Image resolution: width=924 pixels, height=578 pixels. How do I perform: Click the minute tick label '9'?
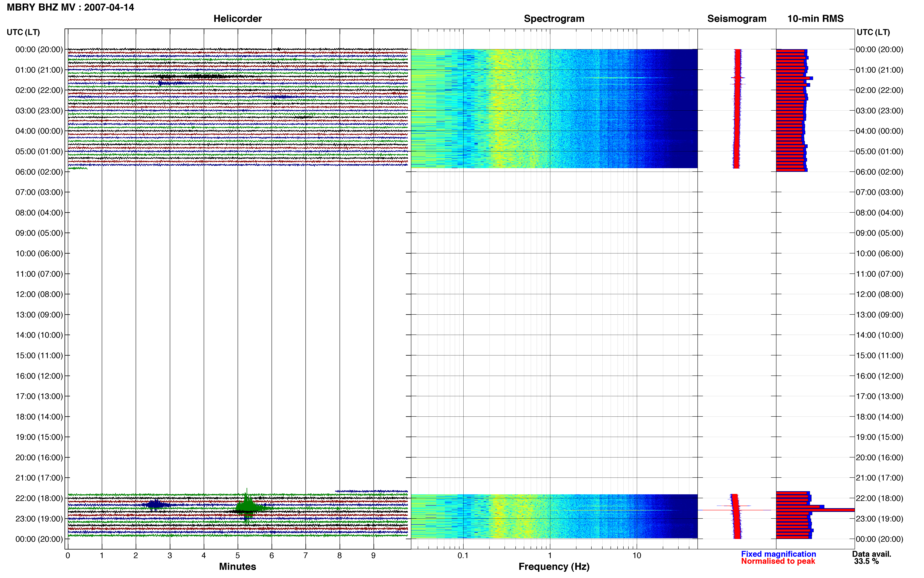coord(373,555)
